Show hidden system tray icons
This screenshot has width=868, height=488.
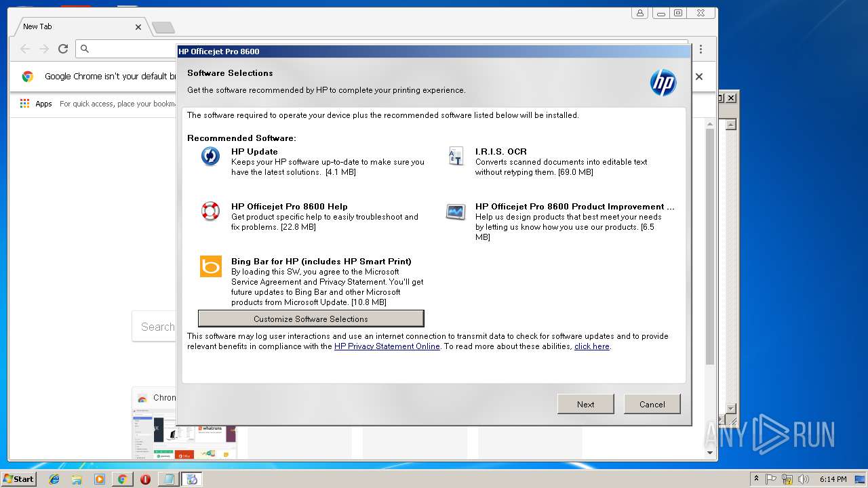click(756, 479)
